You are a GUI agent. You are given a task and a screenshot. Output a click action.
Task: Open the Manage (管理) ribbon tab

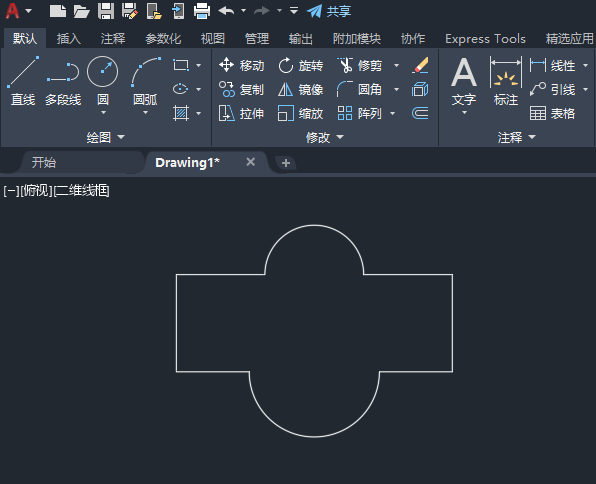257,39
